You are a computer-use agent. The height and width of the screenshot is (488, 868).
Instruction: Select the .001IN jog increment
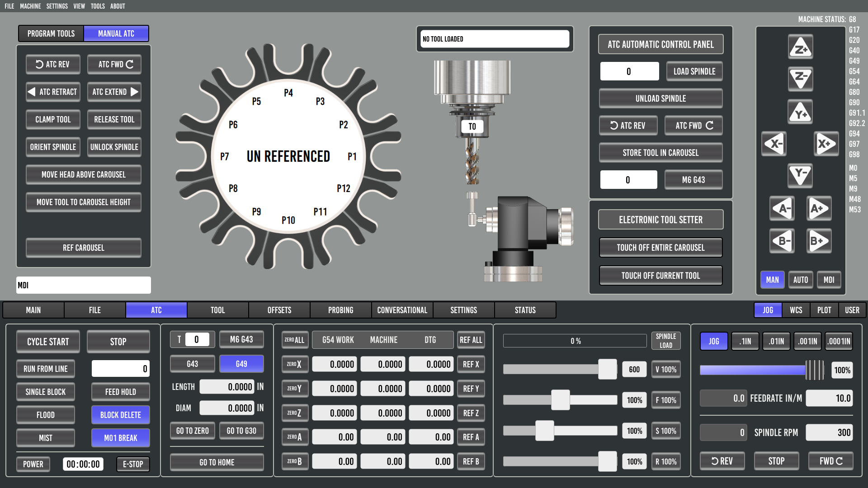[x=807, y=341]
